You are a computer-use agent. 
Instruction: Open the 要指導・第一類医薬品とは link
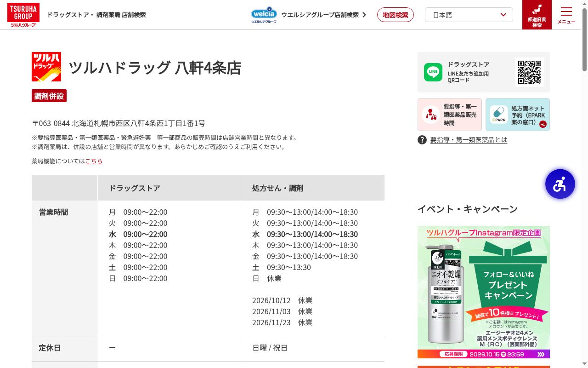tap(469, 140)
